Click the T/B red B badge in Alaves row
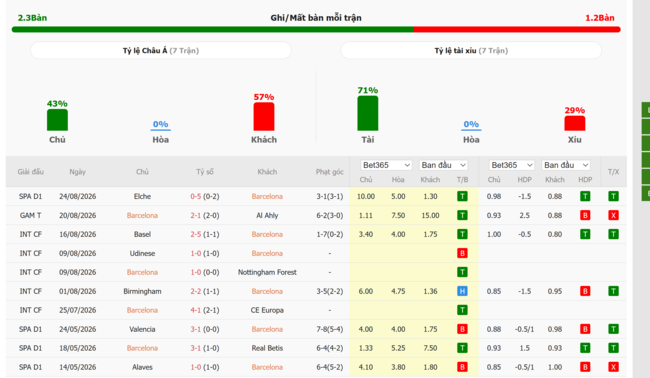Image resolution: width=650 pixels, height=378 pixels. tap(462, 367)
